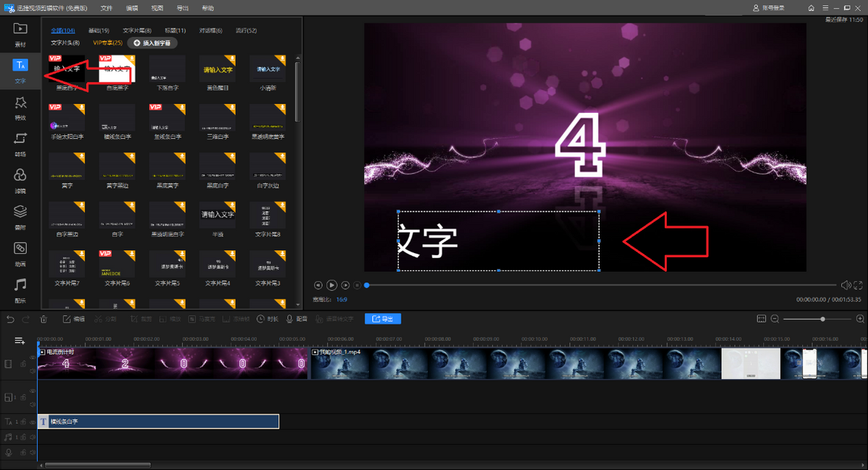Screen dimensions: 868x470
Task: Open the 动画 (animation) sidebar panel
Action: [20, 253]
